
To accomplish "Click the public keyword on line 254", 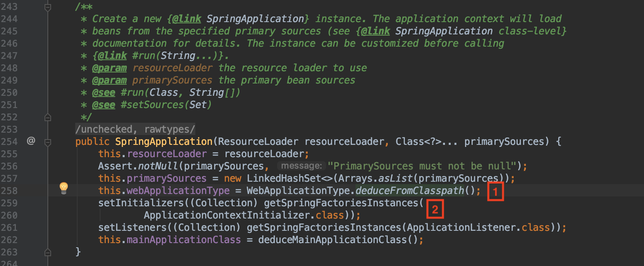I will [92, 142].
